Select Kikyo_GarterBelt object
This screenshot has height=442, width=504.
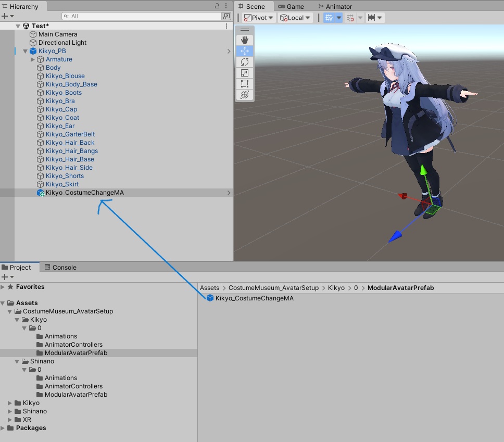[70, 134]
